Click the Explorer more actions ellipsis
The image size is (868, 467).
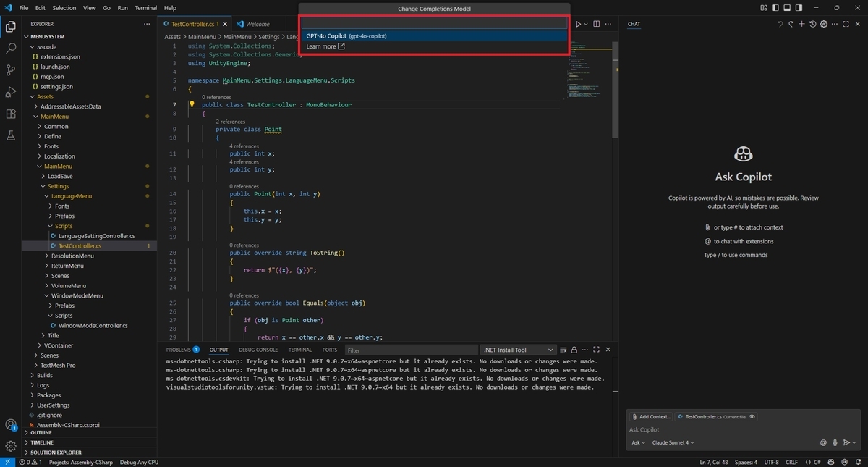pyautogui.click(x=147, y=24)
